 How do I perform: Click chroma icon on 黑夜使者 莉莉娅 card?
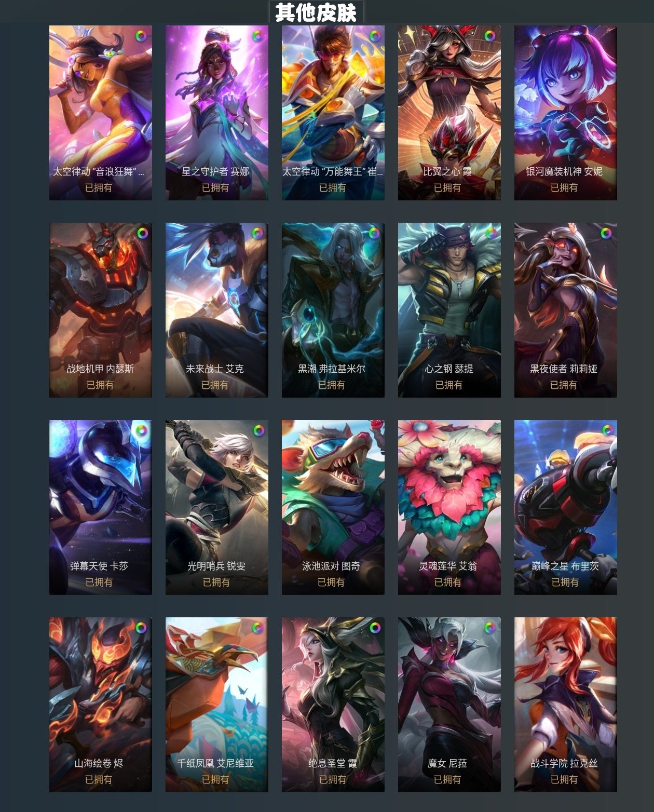click(x=606, y=233)
